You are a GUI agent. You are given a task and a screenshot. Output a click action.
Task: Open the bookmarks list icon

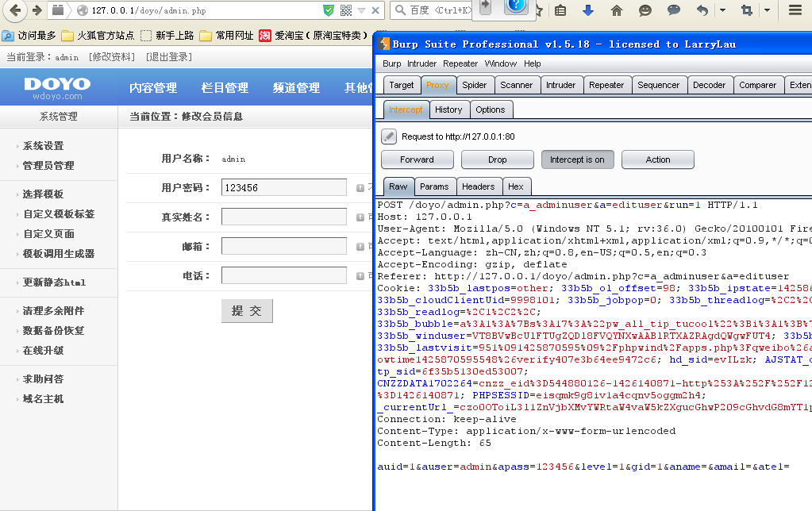pyautogui.click(x=560, y=10)
